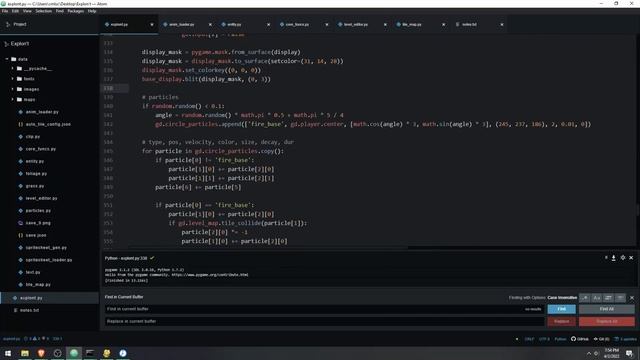
Task: Click the Replace All button
Action: [607, 321]
